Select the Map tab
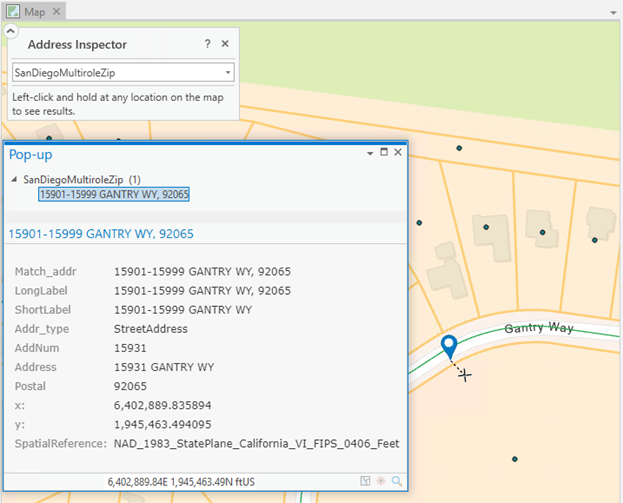 coord(35,11)
